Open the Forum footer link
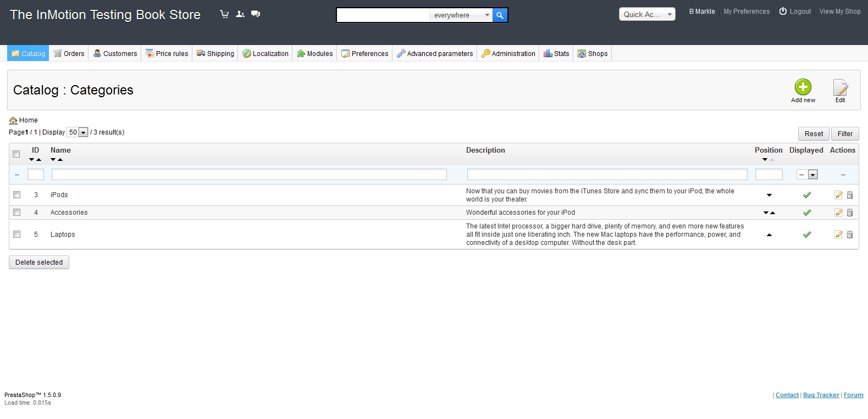The width and height of the screenshot is (868, 419). click(854, 395)
